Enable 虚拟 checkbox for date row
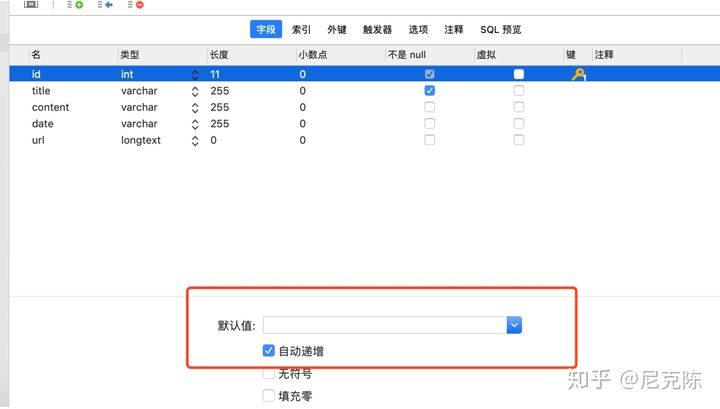This screenshot has width=720, height=409. (x=519, y=123)
